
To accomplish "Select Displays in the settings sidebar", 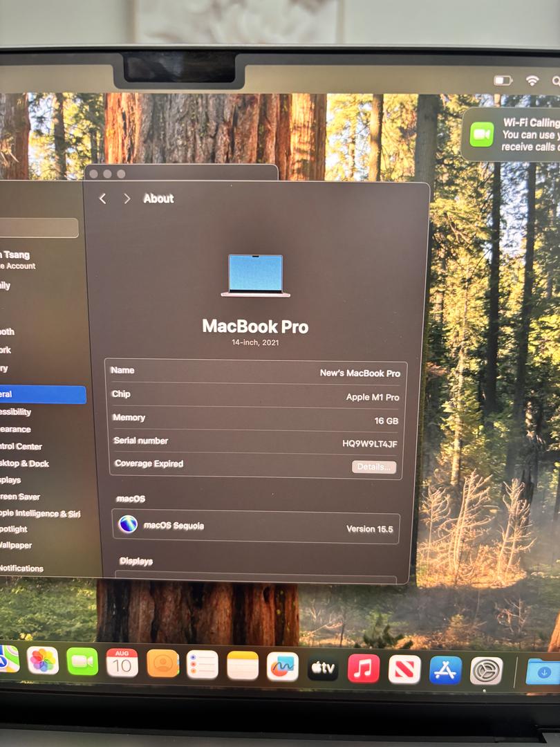I will click(x=10, y=480).
